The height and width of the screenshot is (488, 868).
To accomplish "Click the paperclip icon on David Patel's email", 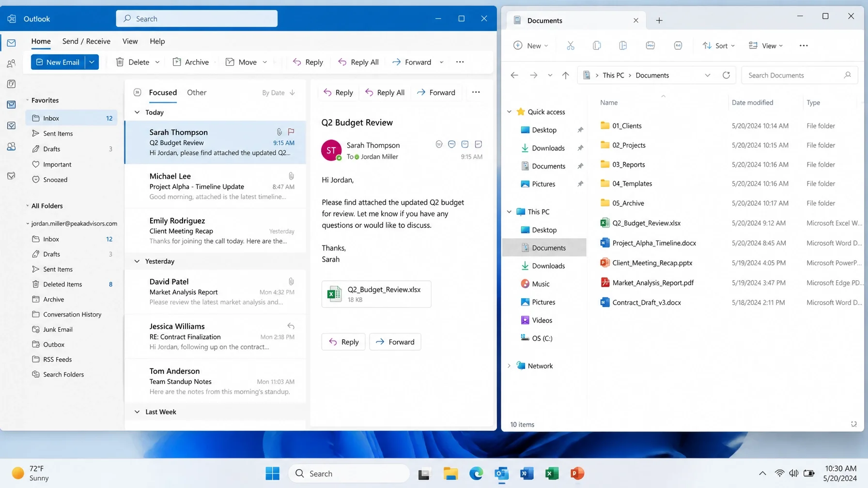I will point(291,281).
